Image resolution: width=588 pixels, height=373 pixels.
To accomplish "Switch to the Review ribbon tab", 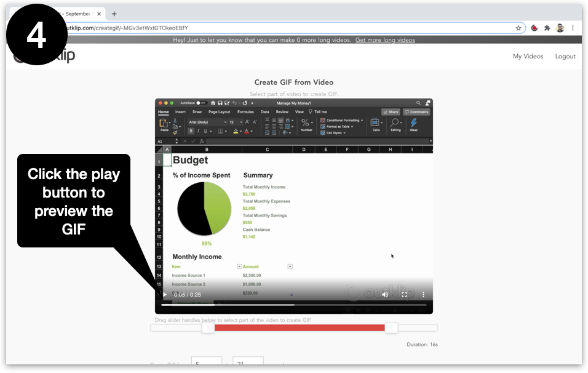I will [282, 112].
